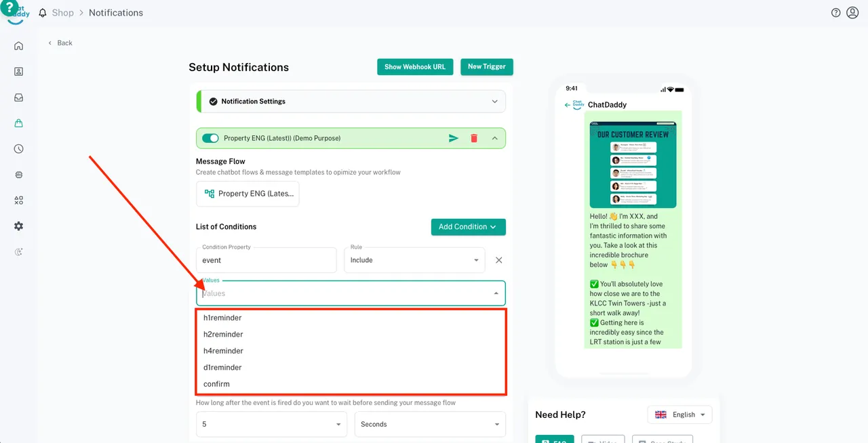
Task: Open the Seconds time unit dropdown
Action: pyautogui.click(x=429, y=424)
